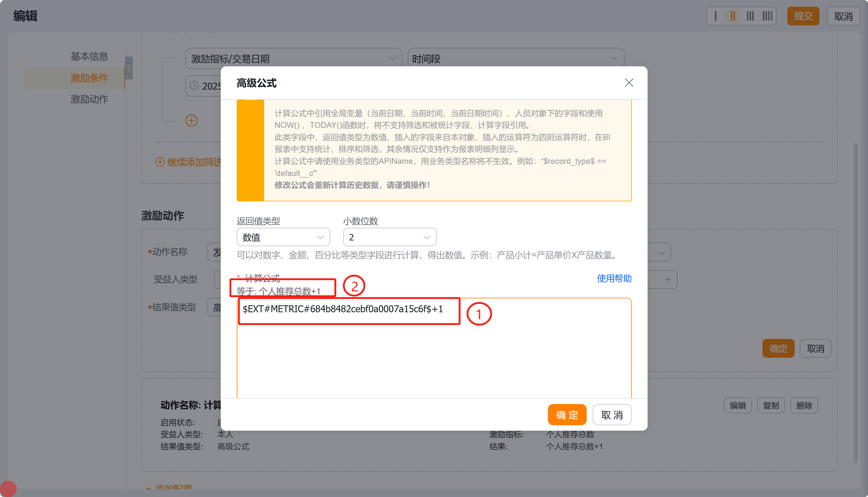Image resolution: width=868 pixels, height=497 pixels.
Task: Collapse the left sidebar with arrow handle
Action: (129, 68)
